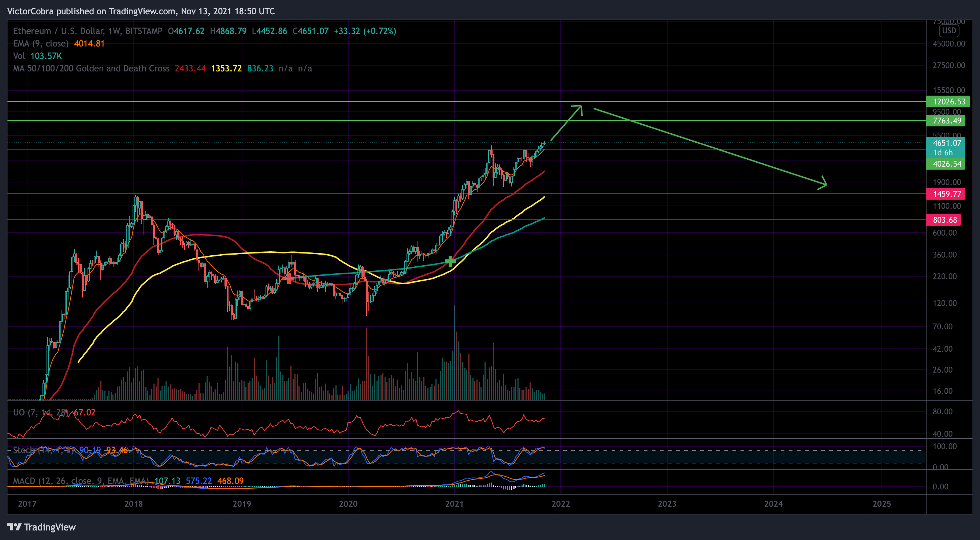Click the 103.57K volume value

46,56
